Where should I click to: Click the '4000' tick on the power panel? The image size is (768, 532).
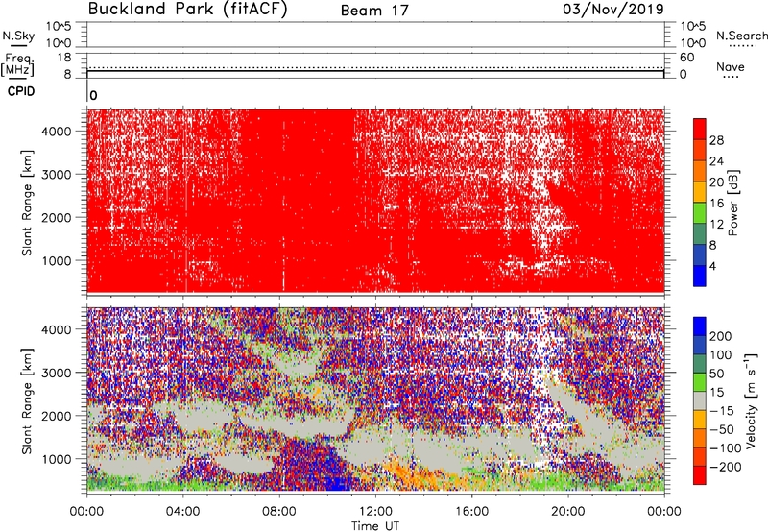(x=57, y=132)
